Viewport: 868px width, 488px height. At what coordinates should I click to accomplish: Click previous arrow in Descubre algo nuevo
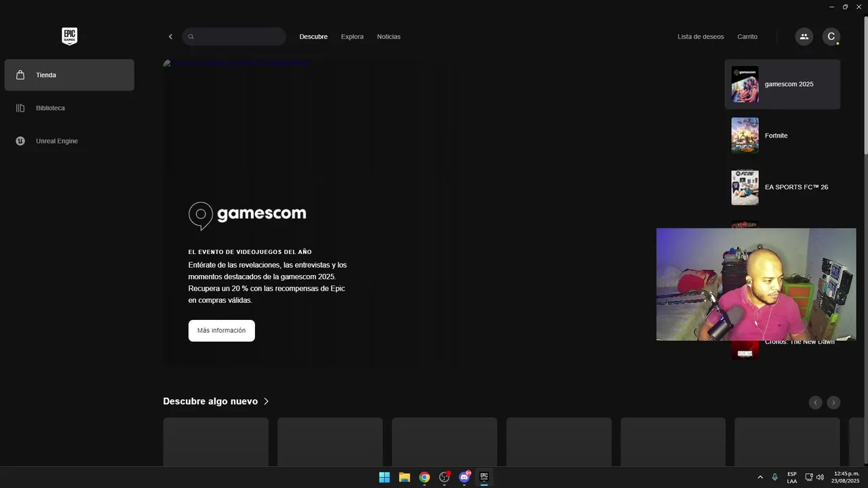point(815,403)
